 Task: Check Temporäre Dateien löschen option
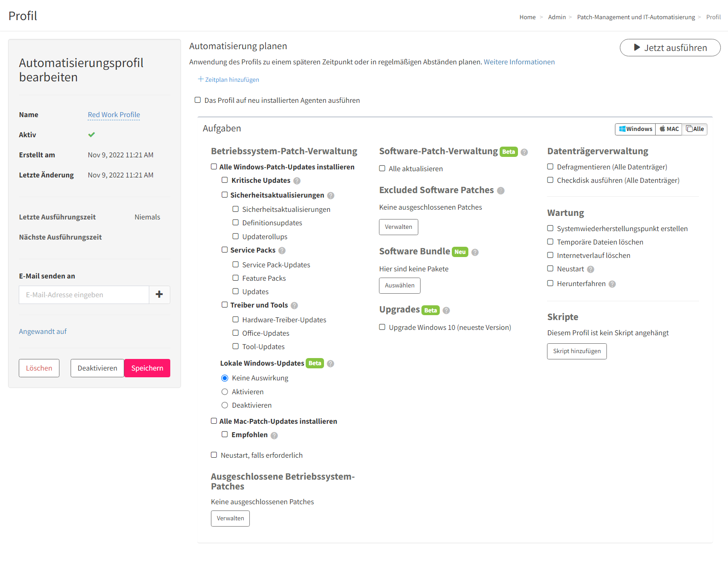(551, 242)
